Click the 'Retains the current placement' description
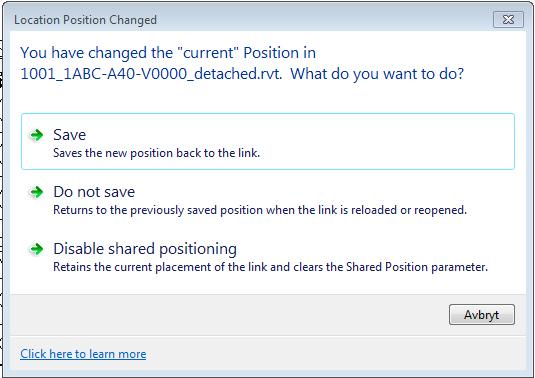535x378 pixels. click(x=271, y=267)
